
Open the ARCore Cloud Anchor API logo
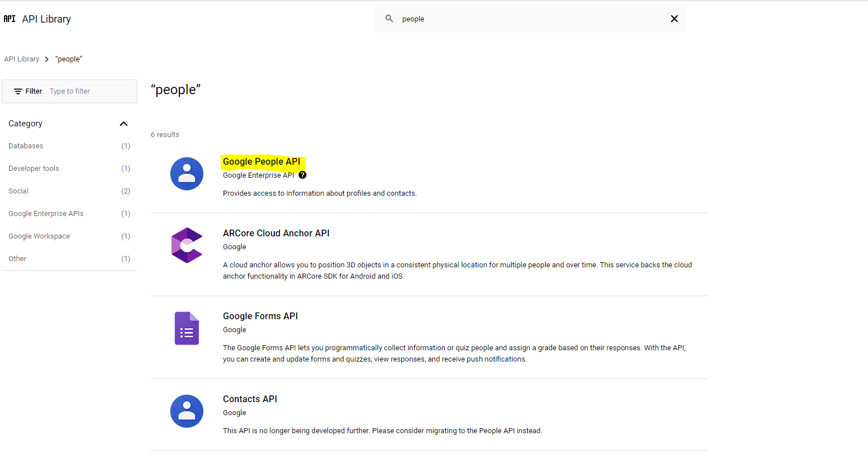pyautogui.click(x=187, y=245)
